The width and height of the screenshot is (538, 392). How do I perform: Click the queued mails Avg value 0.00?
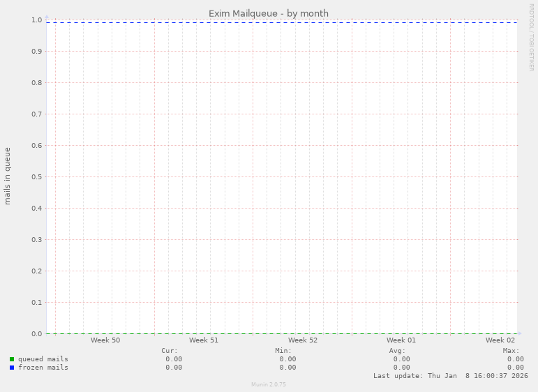(x=401, y=359)
